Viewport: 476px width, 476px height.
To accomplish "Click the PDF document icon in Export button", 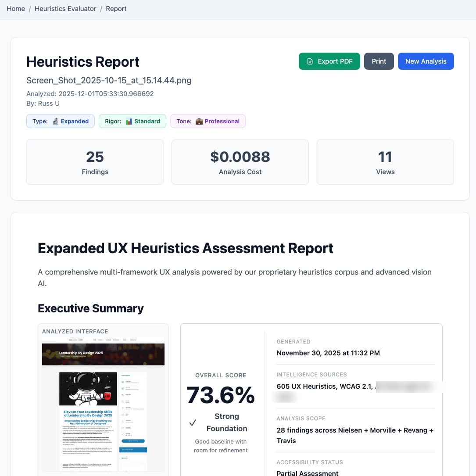I will point(310,61).
